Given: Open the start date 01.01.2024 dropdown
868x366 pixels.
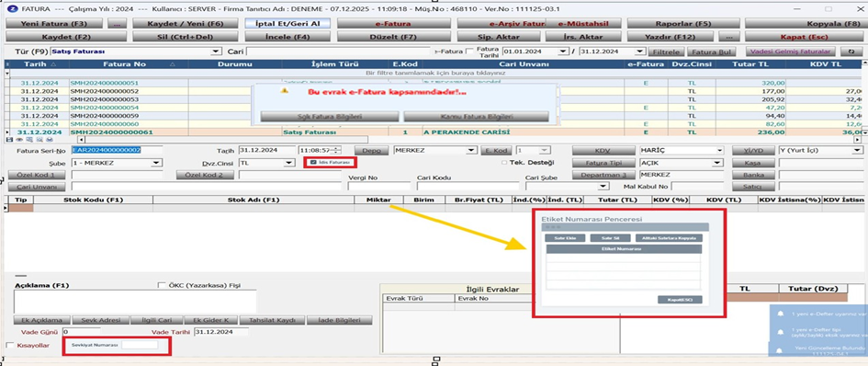Looking at the screenshot, I should tap(564, 51).
